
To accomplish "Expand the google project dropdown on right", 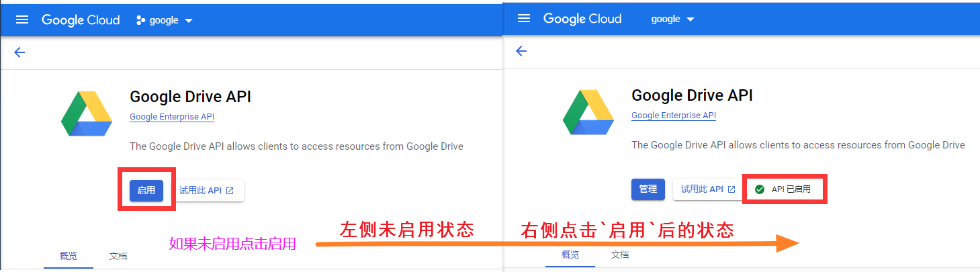I will 673,19.
